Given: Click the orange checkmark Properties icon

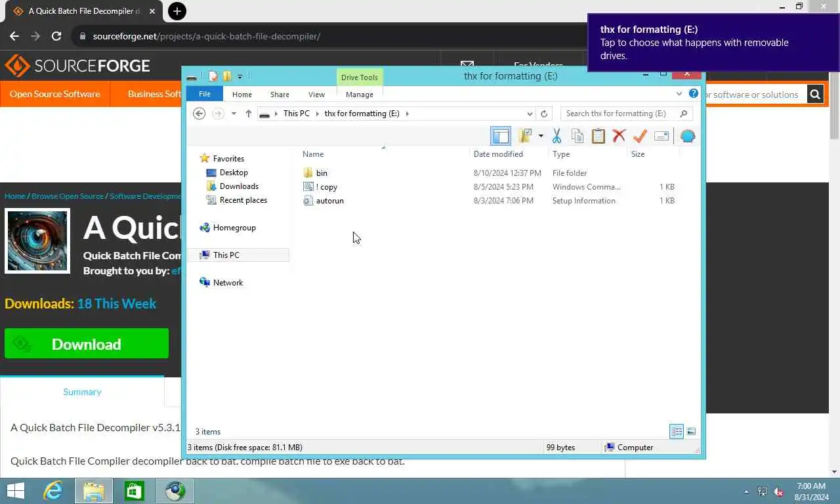Looking at the screenshot, I should (x=640, y=136).
